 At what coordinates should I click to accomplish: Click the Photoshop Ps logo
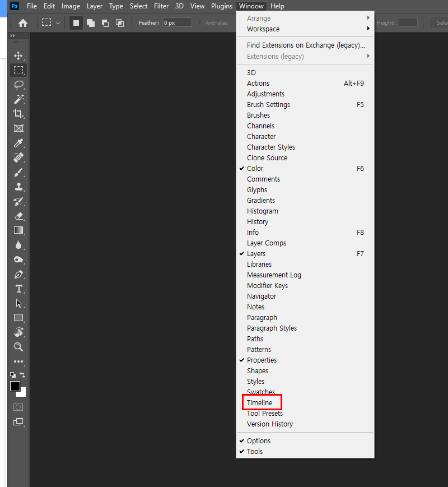click(x=15, y=6)
